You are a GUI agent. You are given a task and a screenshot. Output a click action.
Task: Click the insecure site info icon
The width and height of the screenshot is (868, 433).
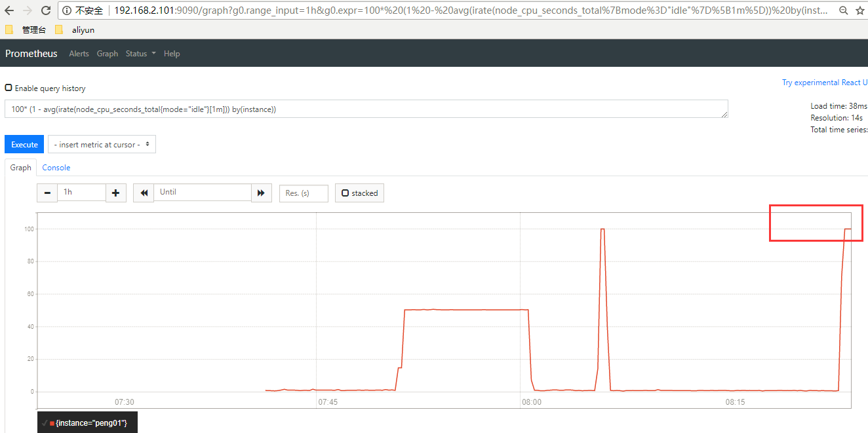coord(67,10)
